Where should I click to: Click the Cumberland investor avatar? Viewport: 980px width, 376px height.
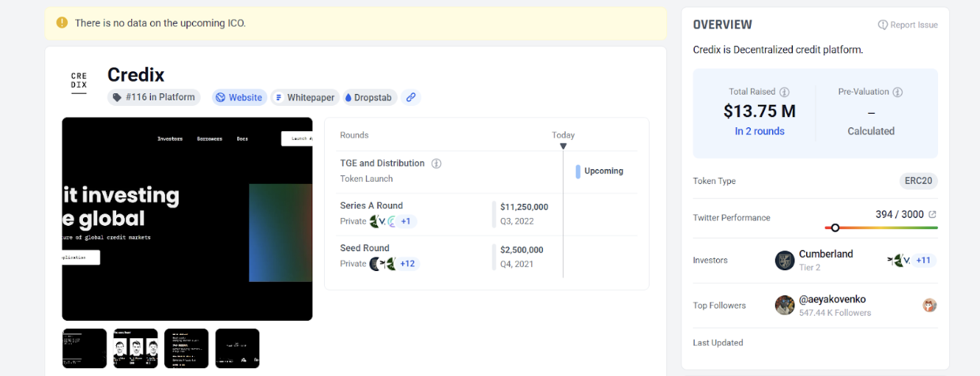pyautogui.click(x=785, y=260)
